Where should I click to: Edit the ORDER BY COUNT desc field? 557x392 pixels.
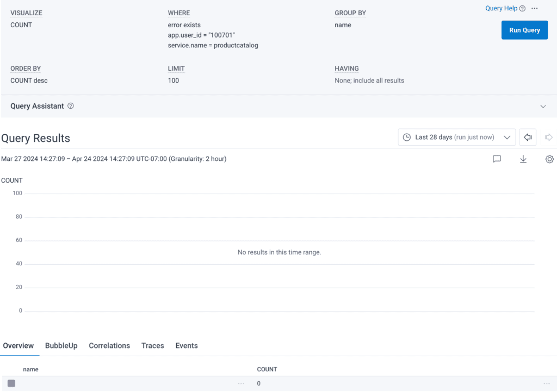(x=29, y=80)
